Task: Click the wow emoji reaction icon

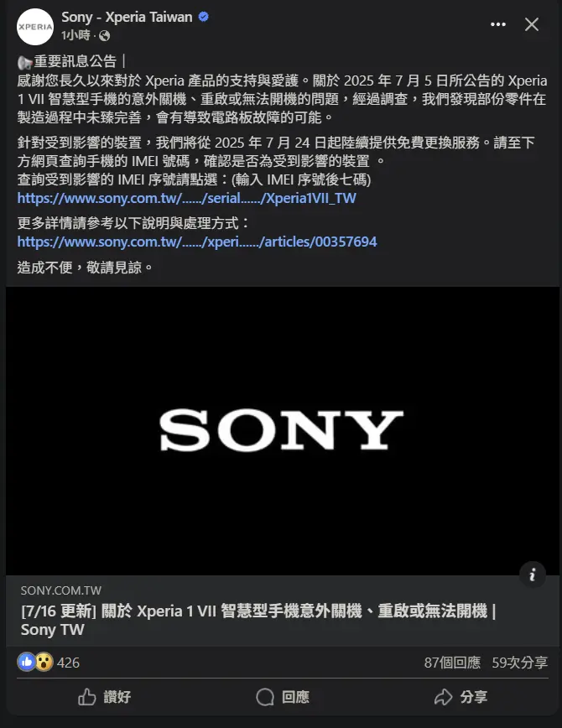Action: pyautogui.click(x=44, y=662)
